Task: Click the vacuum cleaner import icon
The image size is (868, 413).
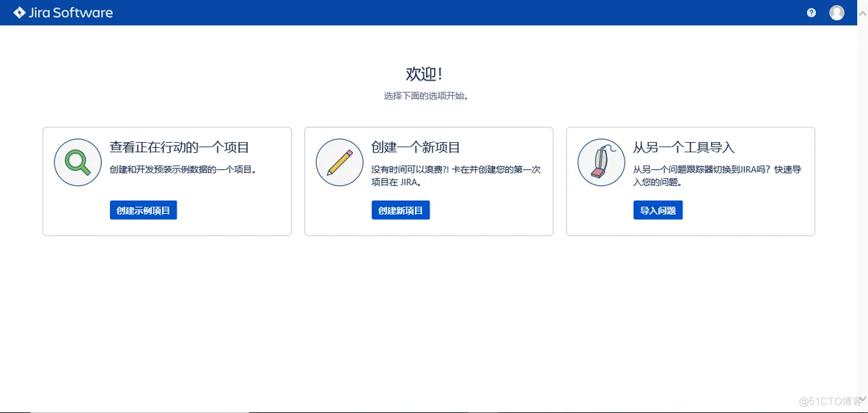Action: [602, 162]
